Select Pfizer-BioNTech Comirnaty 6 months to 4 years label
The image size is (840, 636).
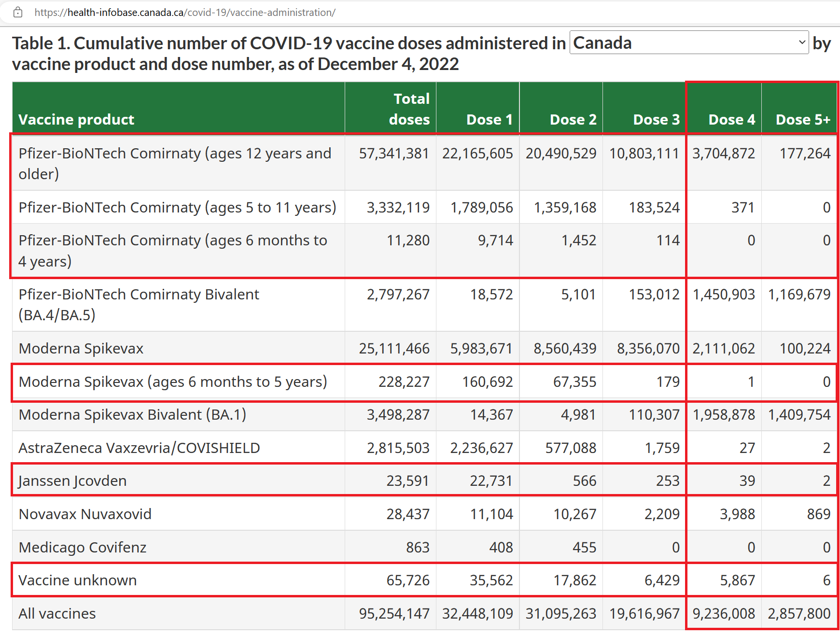click(x=173, y=251)
